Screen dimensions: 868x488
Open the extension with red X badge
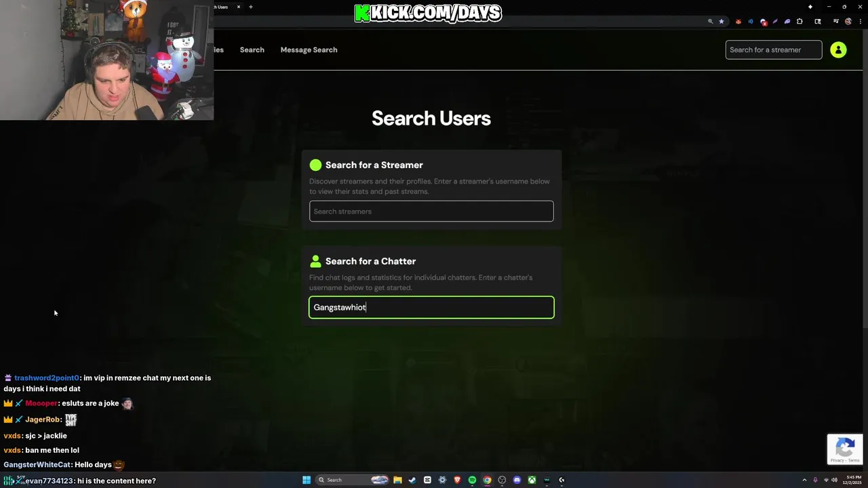tap(764, 22)
